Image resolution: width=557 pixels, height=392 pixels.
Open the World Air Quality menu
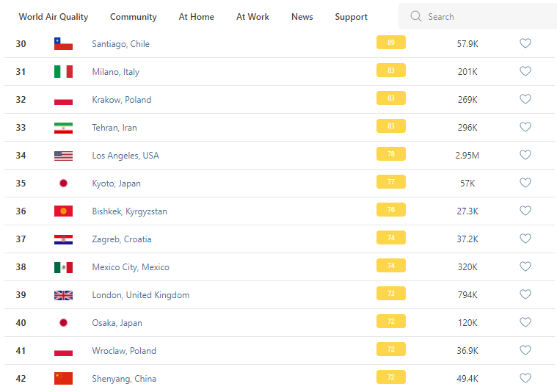pos(54,17)
